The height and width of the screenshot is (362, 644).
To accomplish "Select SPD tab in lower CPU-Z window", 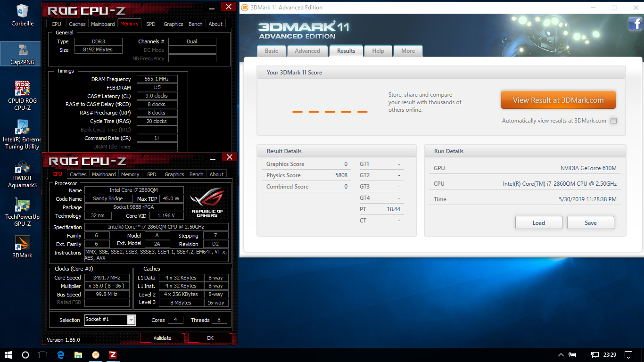I will [x=152, y=174].
